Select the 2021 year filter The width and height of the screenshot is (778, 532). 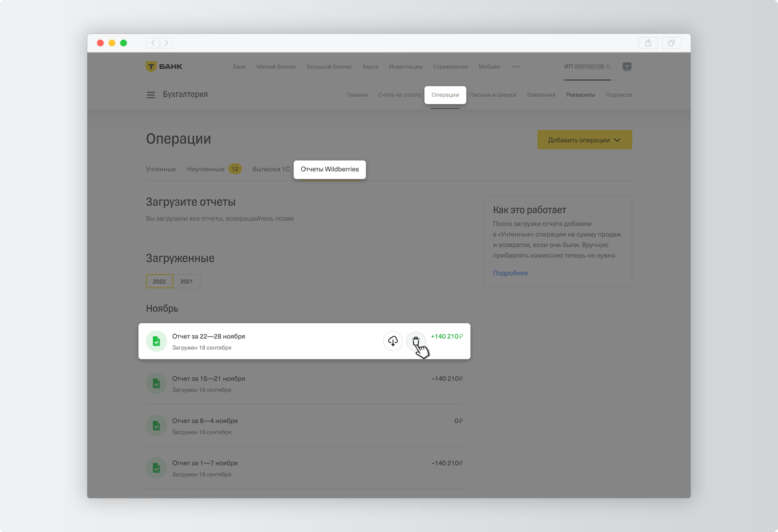coord(186,281)
